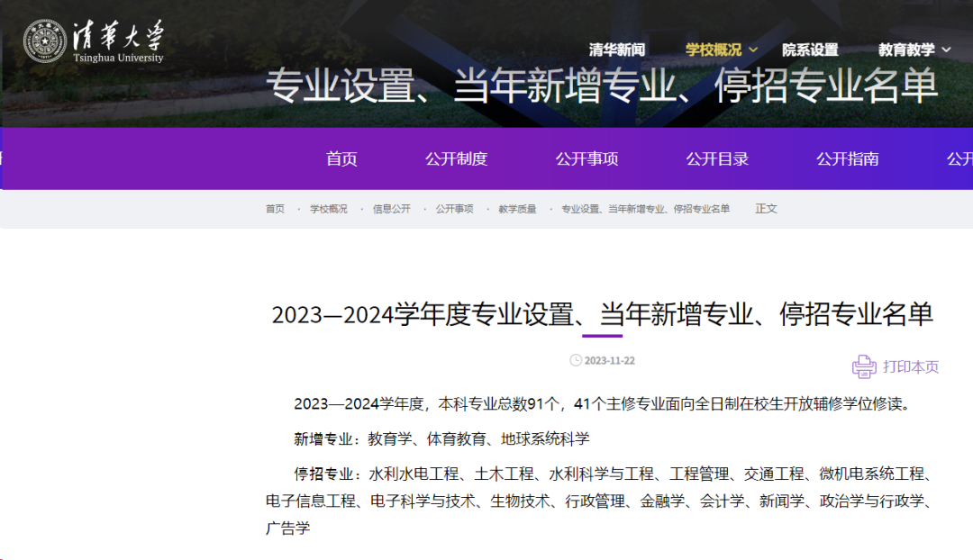Image resolution: width=973 pixels, height=560 pixels.
Task: Click the Tsinghua University logo emblem
Action: click(45, 41)
